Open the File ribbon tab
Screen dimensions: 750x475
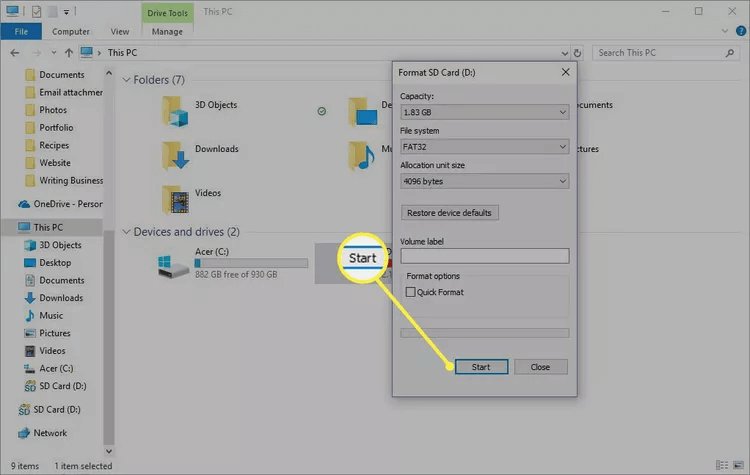21,31
